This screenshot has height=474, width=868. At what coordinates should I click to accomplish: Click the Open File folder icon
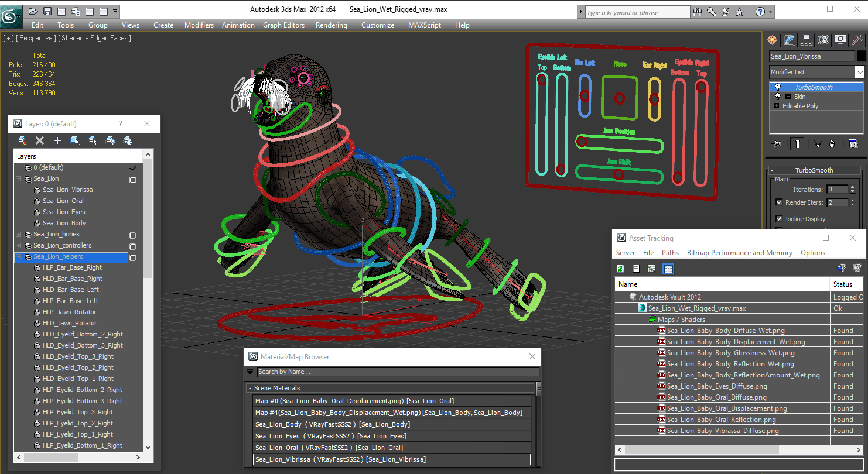pyautogui.click(x=33, y=11)
